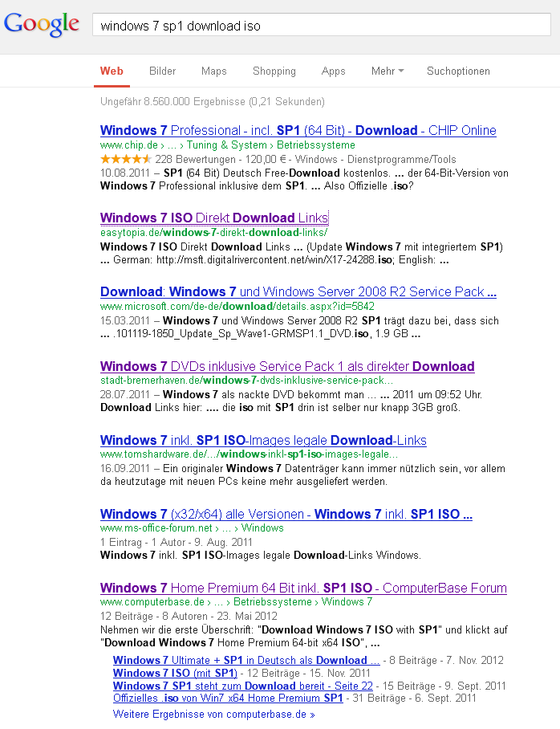Open the 'legale Download-Links' Tom's Hardware result

(x=263, y=440)
